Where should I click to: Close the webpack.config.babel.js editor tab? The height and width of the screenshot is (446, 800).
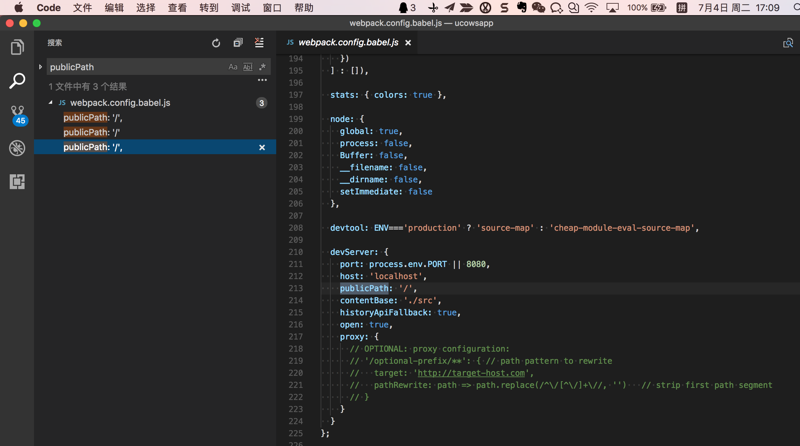(x=408, y=43)
